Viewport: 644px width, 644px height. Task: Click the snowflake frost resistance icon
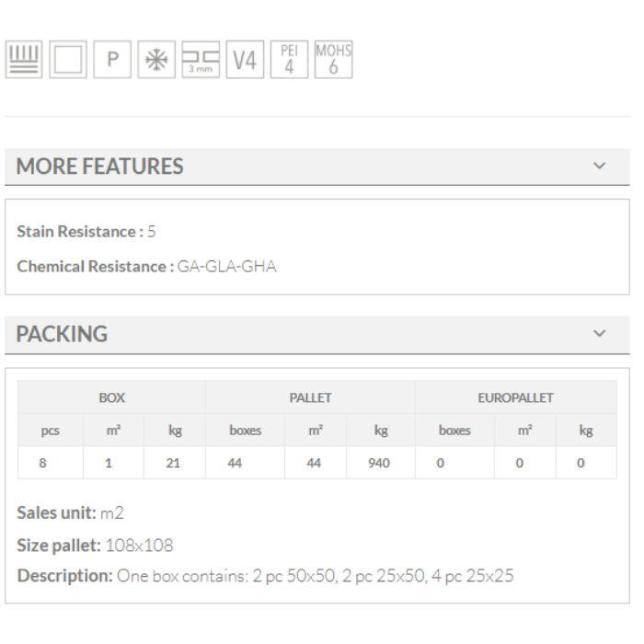coord(156,61)
